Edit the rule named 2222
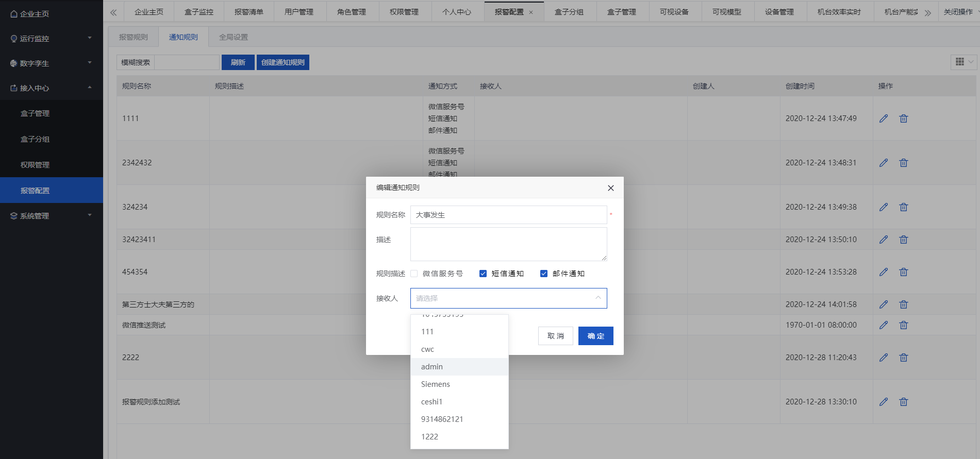This screenshot has width=980, height=459. [884, 358]
